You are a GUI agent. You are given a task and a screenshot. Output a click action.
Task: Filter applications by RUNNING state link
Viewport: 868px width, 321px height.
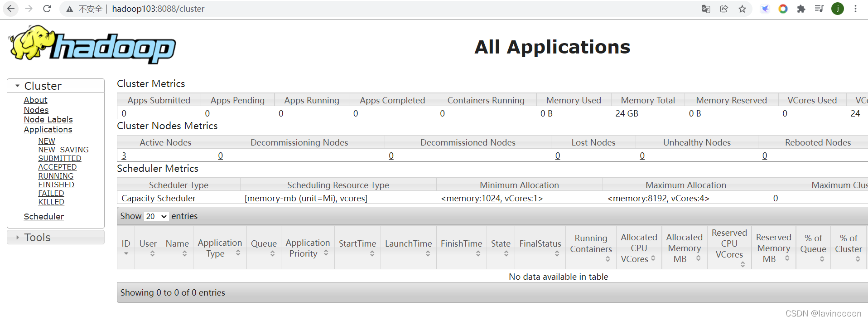[x=56, y=176]
